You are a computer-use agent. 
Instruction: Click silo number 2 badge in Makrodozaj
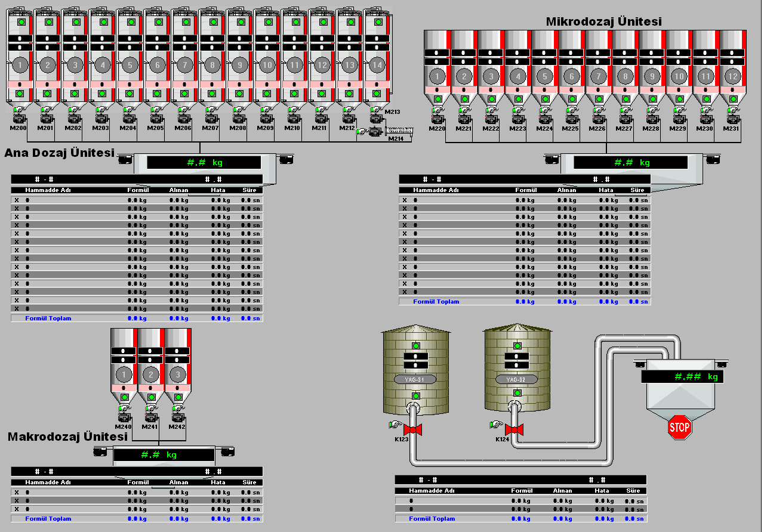pyautogui.click(x=151, y=375)
